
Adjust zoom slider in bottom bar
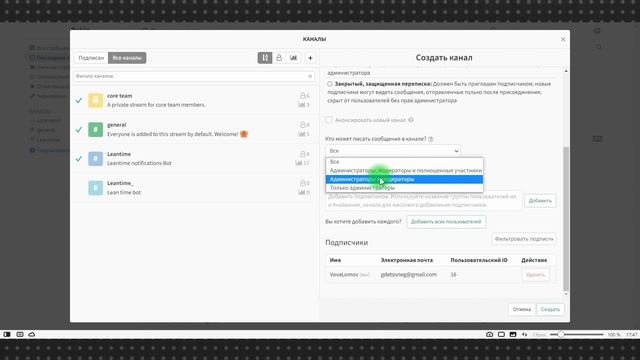[x=561, y=334]
